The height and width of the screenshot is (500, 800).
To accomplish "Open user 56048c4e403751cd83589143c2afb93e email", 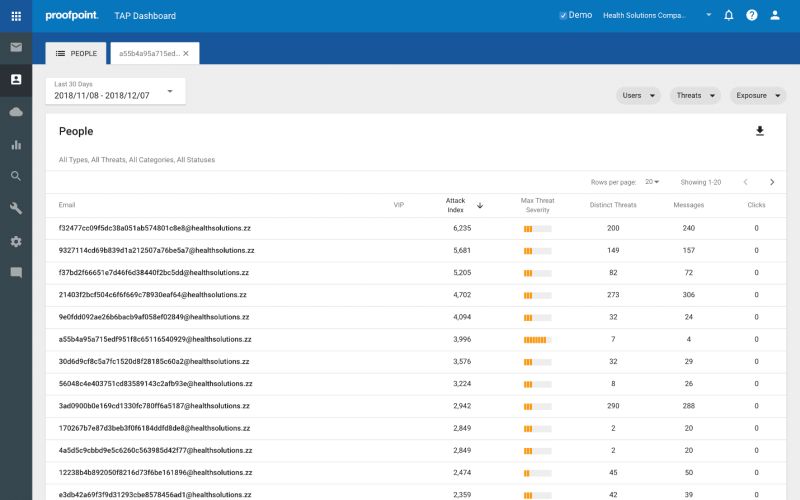I will point(155,384).
